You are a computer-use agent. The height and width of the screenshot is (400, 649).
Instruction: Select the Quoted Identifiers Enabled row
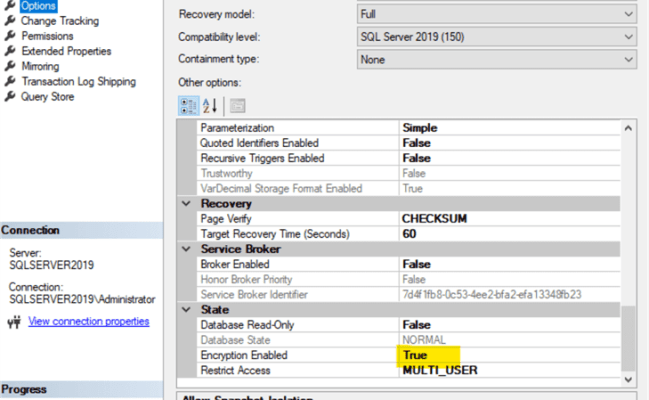click(409, 143)
